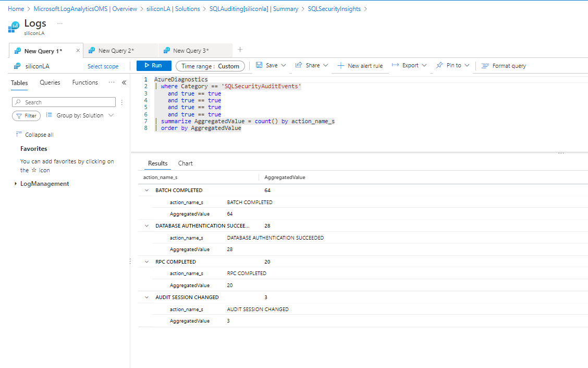Screen dimensions: 588x368
Task: Create a New alert rule
Action: coord(360,66)
